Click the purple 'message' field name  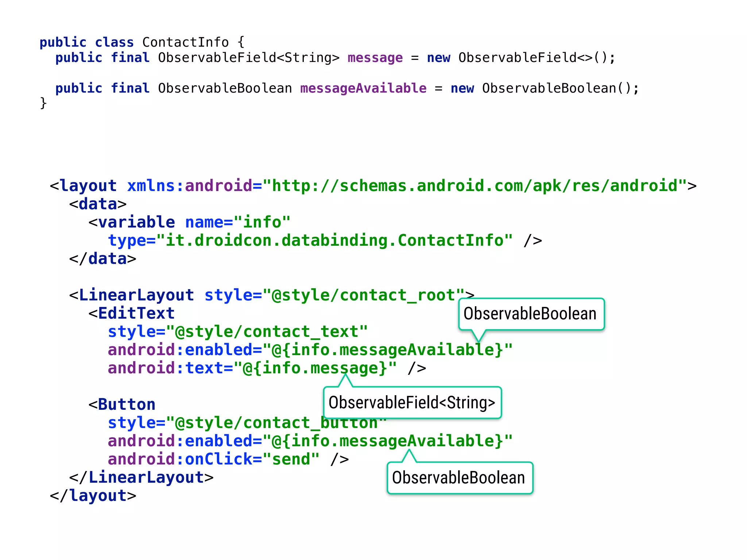click(x=375, y=58)
